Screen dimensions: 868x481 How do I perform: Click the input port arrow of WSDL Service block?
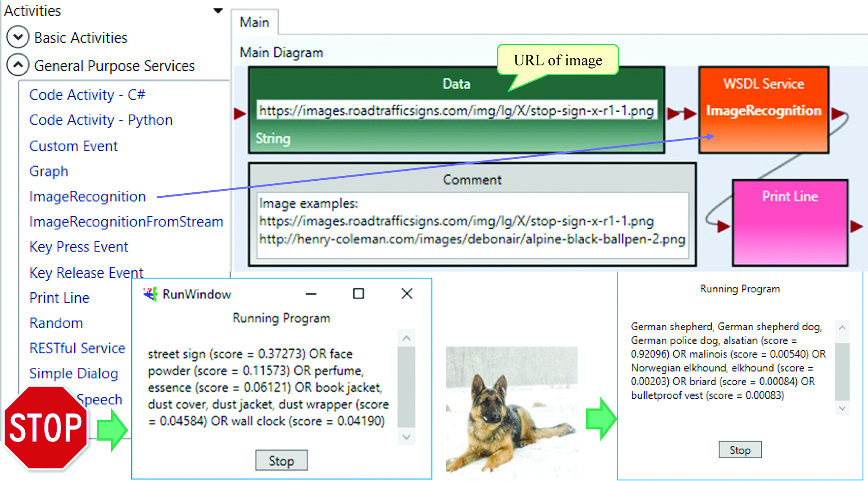(x=690, y=113)
